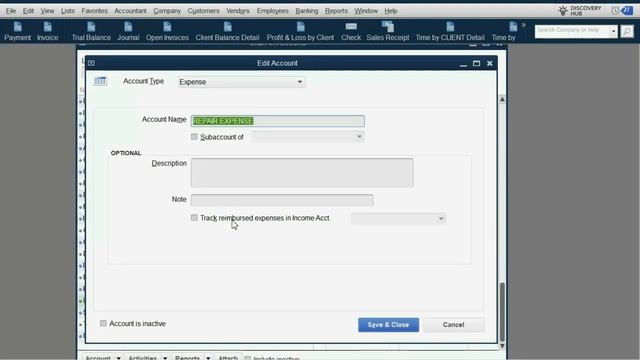Viewport: 640px width, 360px height.
Task: Click the Account Name field
Action: 278,121
